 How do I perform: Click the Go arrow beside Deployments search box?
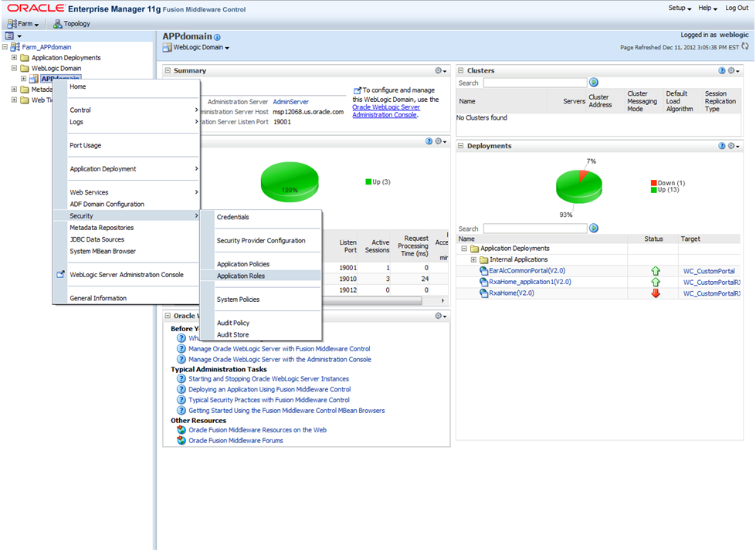(594, 229)
